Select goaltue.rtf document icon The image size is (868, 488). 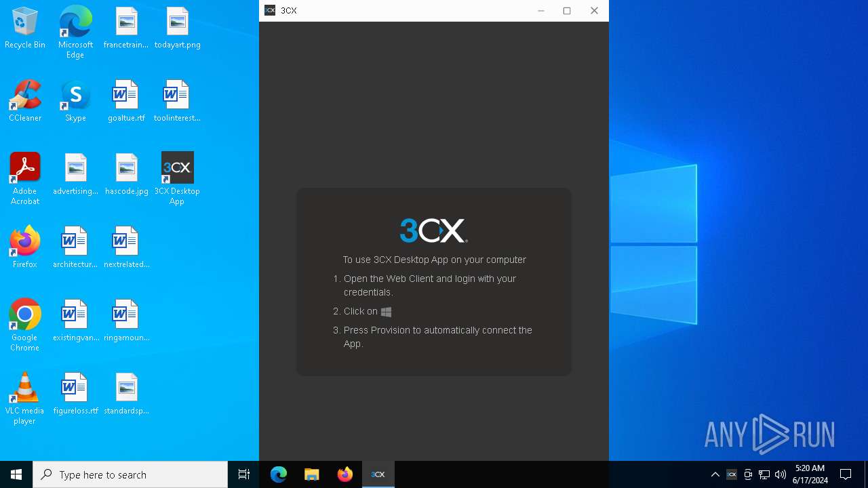[126, 102]
